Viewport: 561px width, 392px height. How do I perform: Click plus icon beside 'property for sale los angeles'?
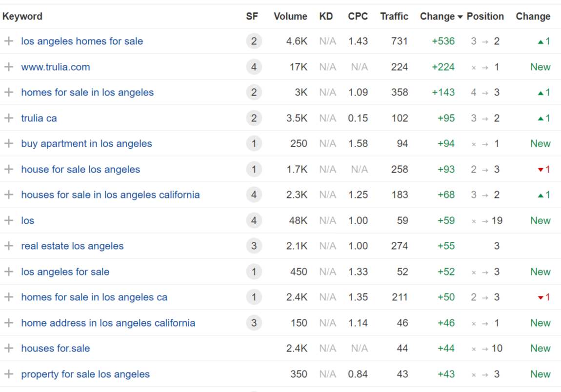8,374
